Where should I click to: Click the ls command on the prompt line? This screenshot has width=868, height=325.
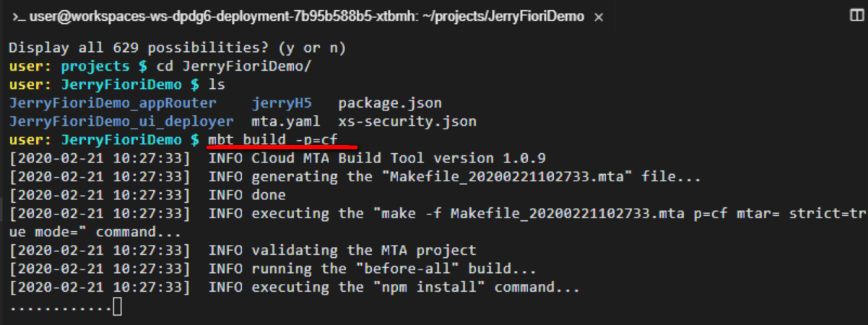217,84
